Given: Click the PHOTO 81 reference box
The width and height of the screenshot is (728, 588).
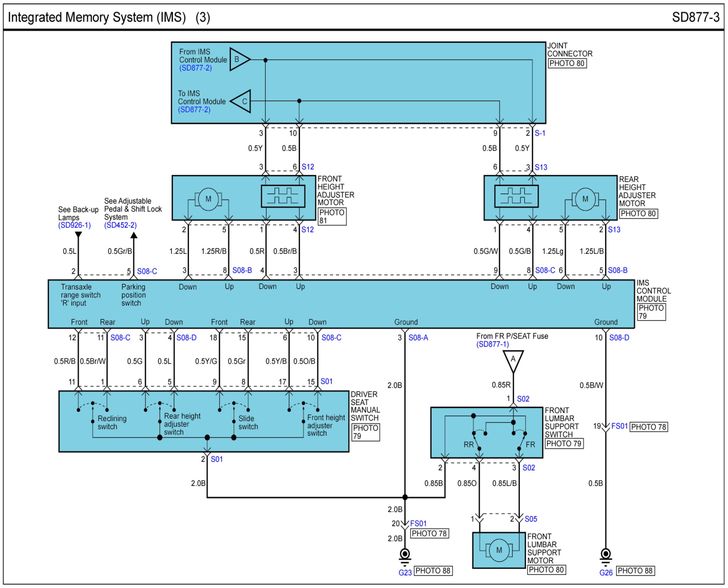Looking at the screenshot, I should coord(332,217).
